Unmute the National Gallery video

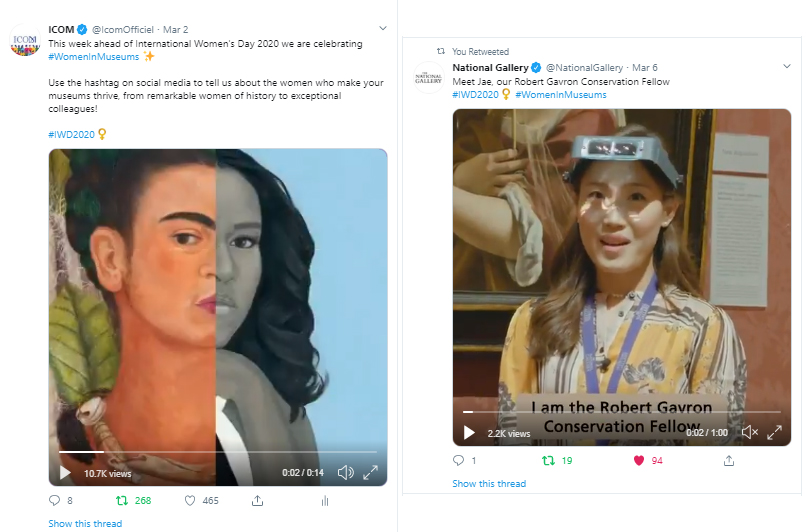click(749, 433)
